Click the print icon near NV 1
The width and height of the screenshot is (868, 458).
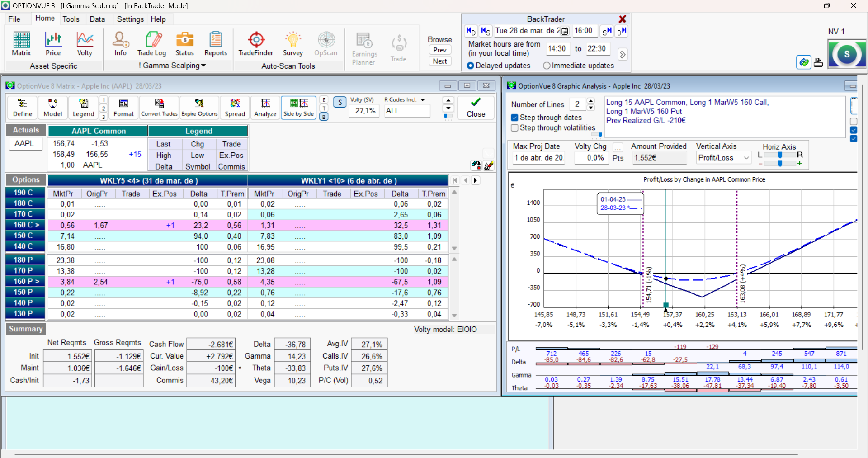pyautogui.click(x=818, y=62)
